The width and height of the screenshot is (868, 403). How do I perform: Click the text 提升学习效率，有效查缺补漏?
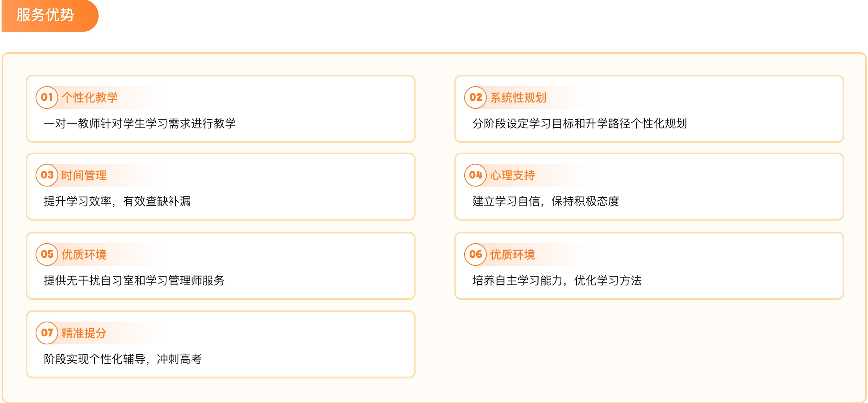pos(117,201)
